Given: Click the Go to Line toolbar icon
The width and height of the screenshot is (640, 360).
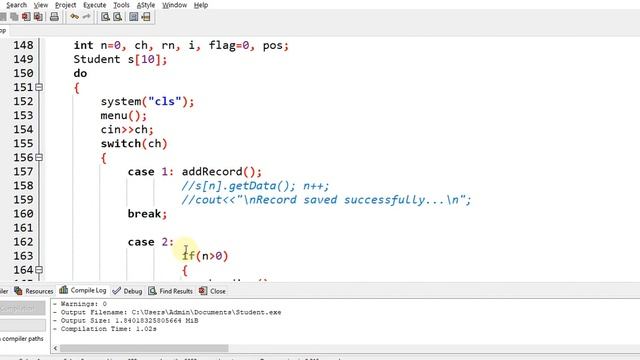Looking at the screenshot, I should pyautogui.click(x=146, y=17).
